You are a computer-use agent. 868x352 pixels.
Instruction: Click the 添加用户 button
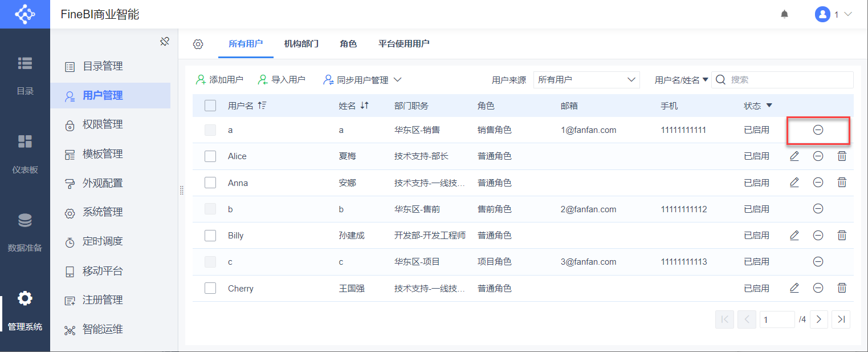pyautogui.click(x=220, y=80)
